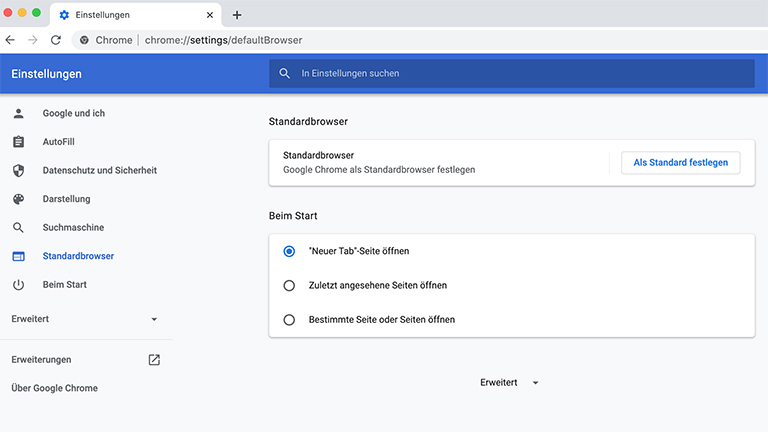Open AutoFill settings section
The height and width of the screenshot is (432, 768).
coord(58,142)
